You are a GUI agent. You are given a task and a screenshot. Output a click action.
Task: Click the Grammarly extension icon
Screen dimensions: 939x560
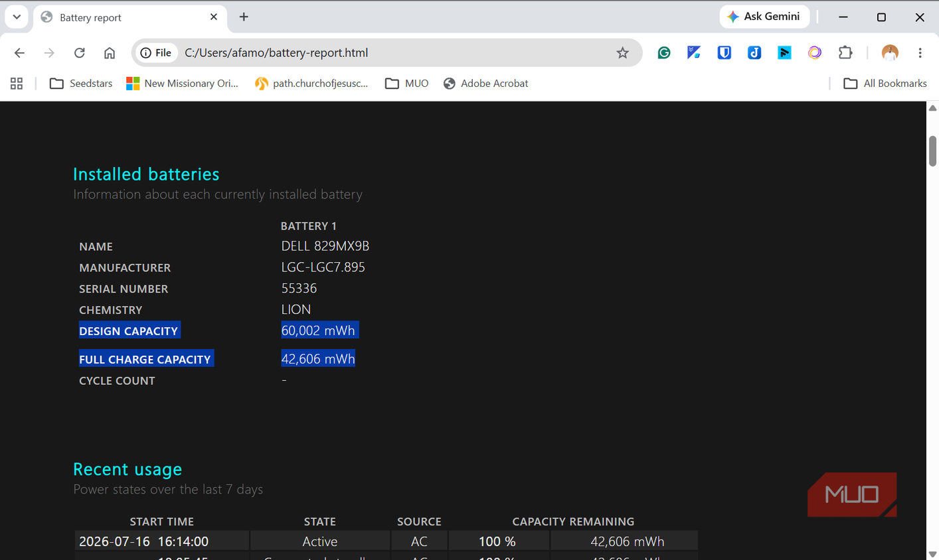pyautogui.click(x=663, y=53)
